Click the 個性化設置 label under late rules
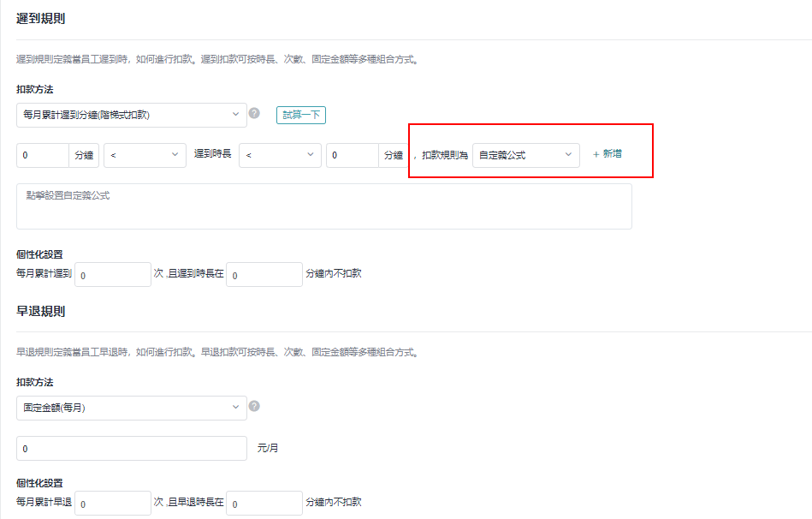The image size is (812, 519). click(39, 255)
